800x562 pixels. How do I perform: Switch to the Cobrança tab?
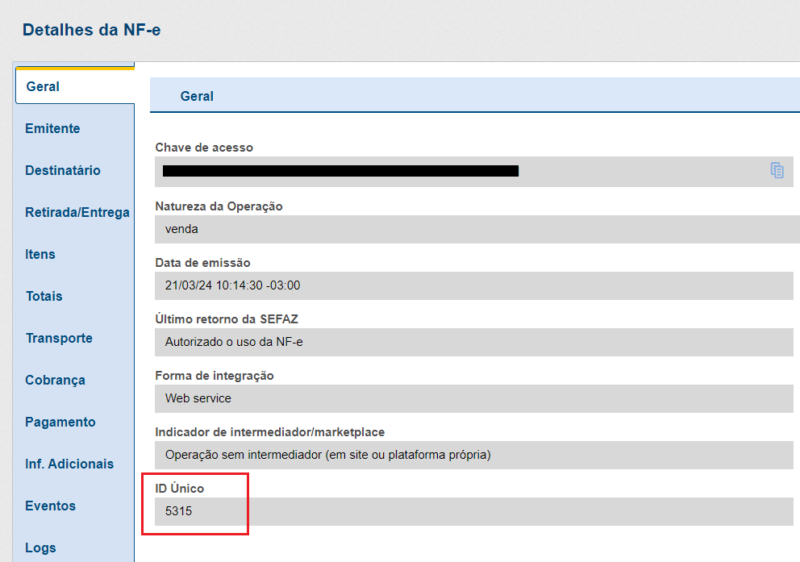(x=55, y=381)
